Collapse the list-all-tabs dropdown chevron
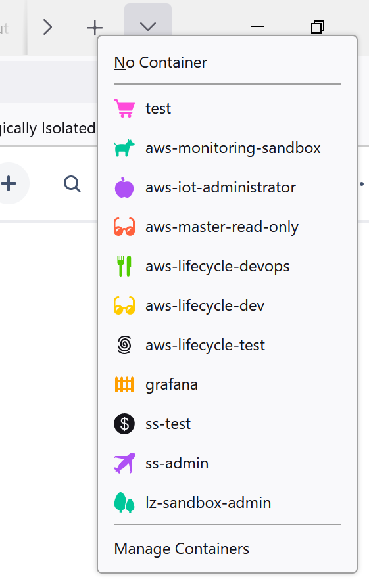Screen dimensions: 369x588 click(148, 26)
